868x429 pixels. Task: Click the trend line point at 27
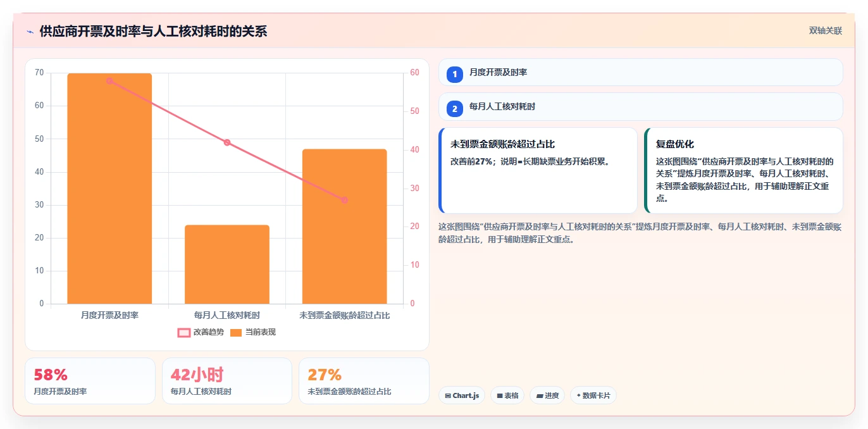coord(344,200)
